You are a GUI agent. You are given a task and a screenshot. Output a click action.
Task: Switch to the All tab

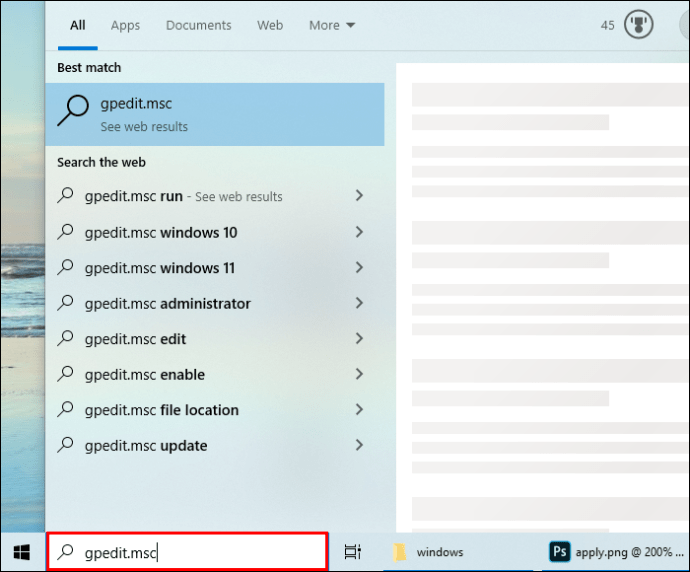[77, 25]
